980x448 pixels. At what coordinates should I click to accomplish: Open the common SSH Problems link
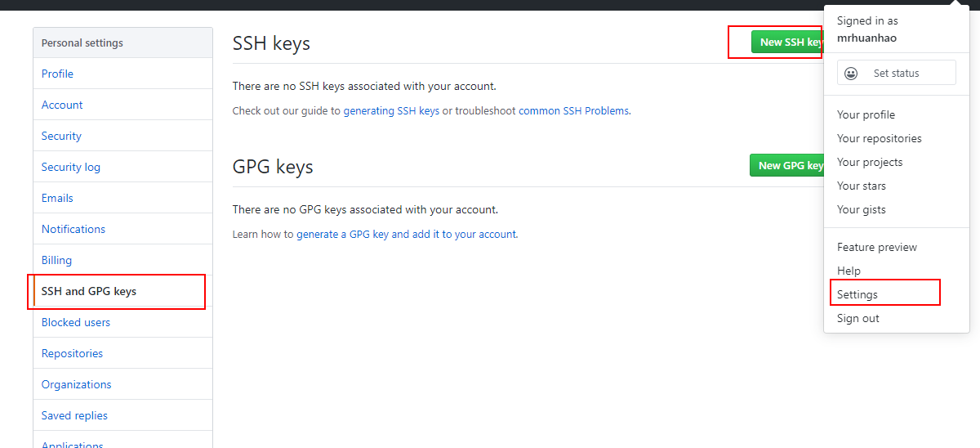coord(574,110)
